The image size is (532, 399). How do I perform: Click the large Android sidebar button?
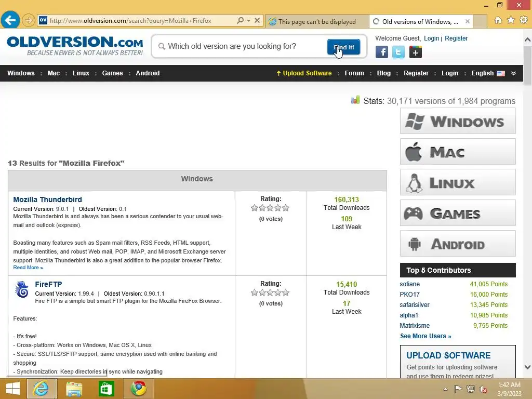tap(458, 244)
